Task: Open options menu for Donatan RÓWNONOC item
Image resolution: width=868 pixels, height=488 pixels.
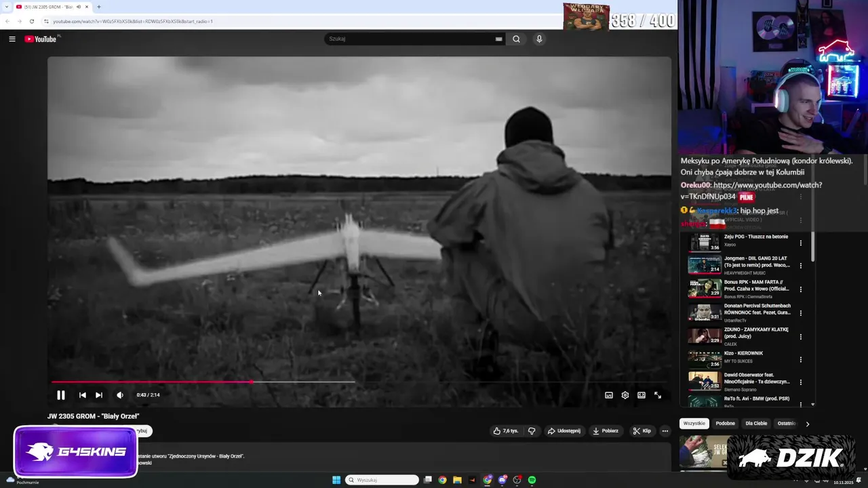Action: click(x=801, y=313)
